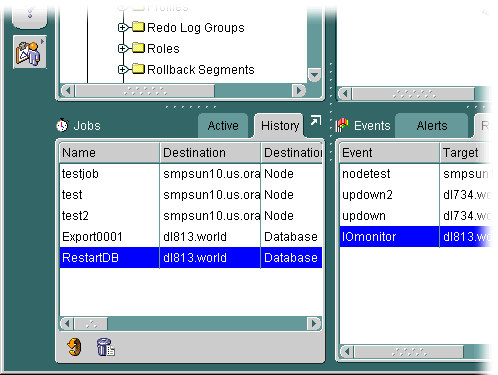Click the navigator tree scroll down arrow

(x=314, y=75)
